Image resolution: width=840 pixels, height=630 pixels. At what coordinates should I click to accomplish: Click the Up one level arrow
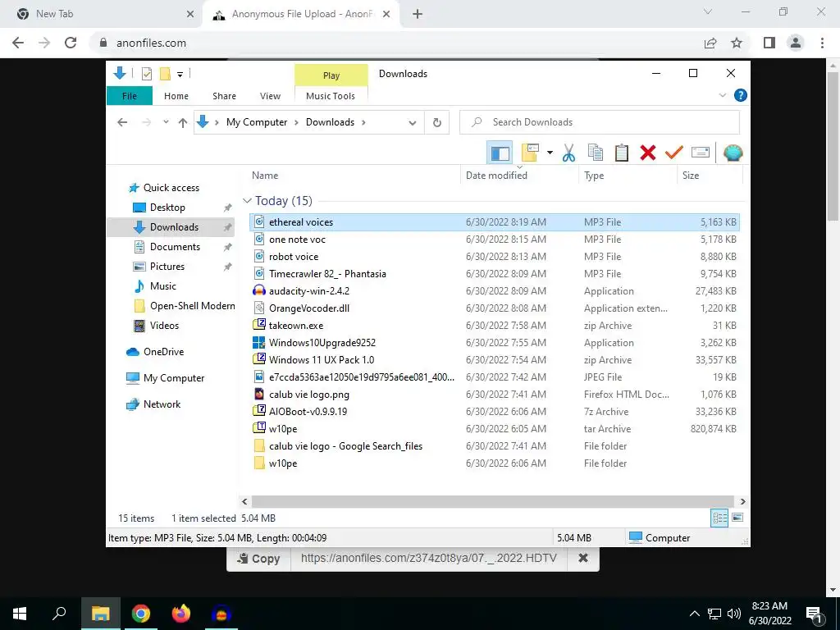(183, 123)
